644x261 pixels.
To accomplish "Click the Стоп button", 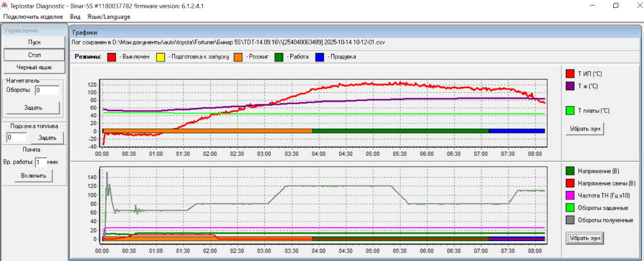I will (x=35, y=55).
